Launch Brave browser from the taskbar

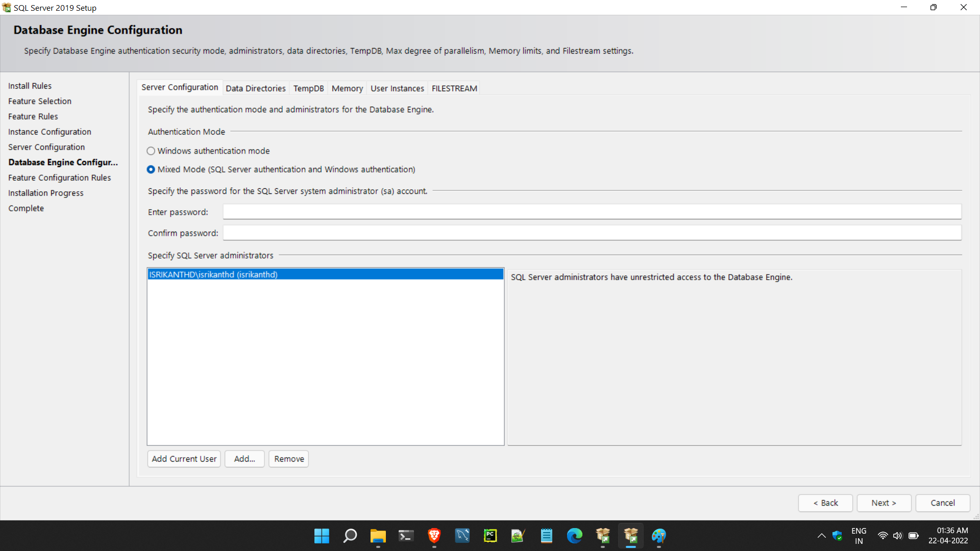coord(434,536)
